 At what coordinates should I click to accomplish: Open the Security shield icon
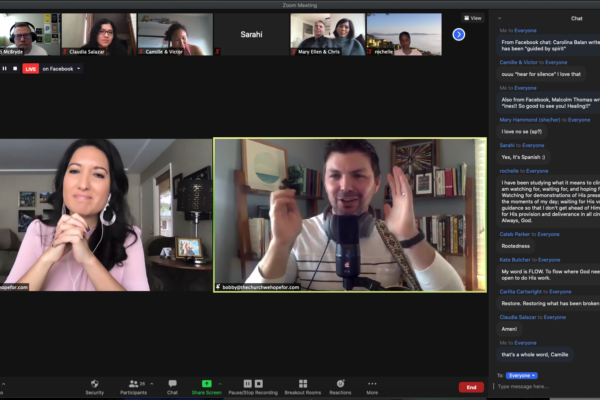click(95, 384)
